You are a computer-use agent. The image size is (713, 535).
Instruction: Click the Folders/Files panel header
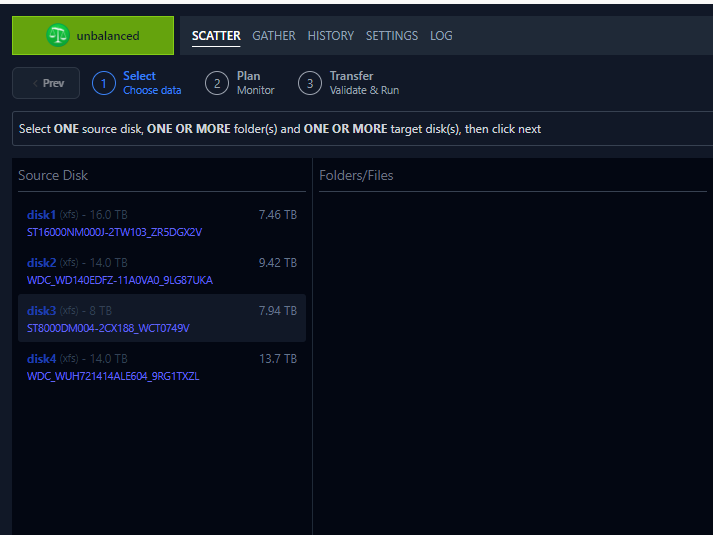[356, 175]
